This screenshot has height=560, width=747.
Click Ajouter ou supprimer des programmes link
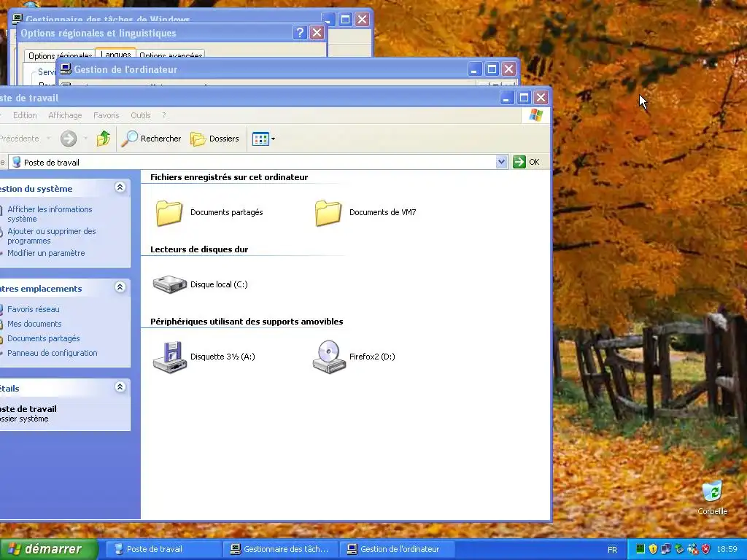[x=52, y=236]
